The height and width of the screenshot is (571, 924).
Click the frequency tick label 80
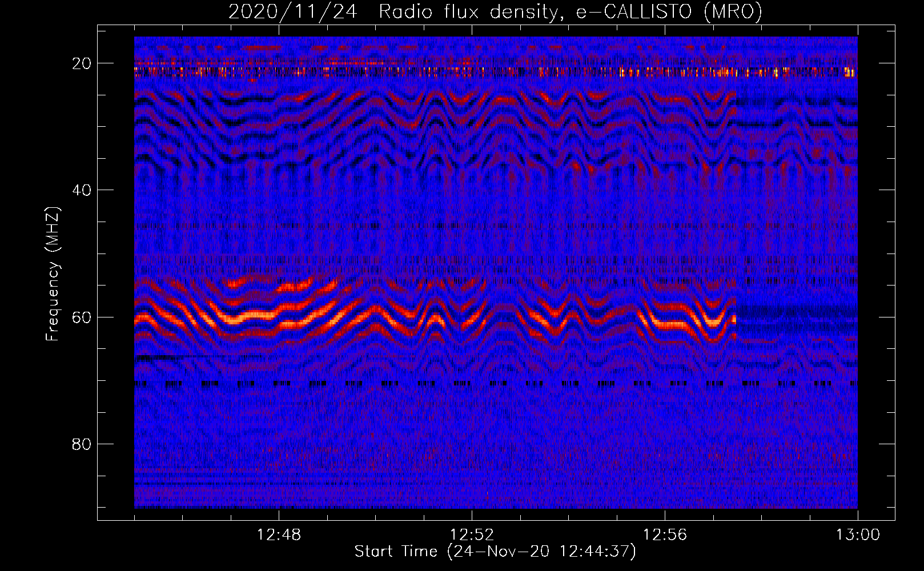(82, 444)
